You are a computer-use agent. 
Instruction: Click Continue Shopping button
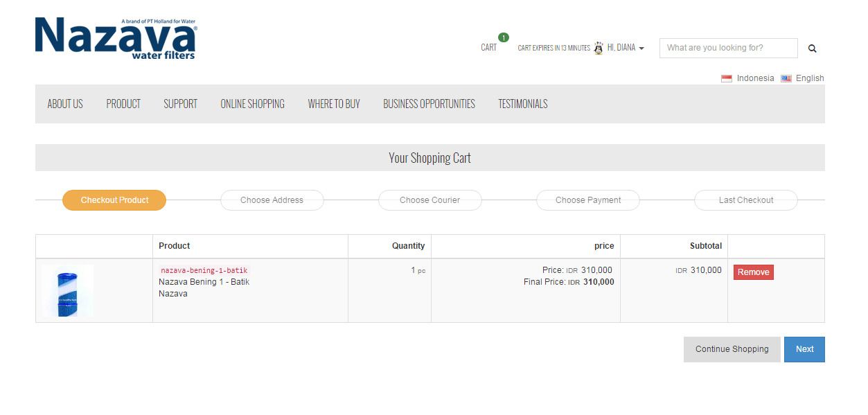click(732, 349)
